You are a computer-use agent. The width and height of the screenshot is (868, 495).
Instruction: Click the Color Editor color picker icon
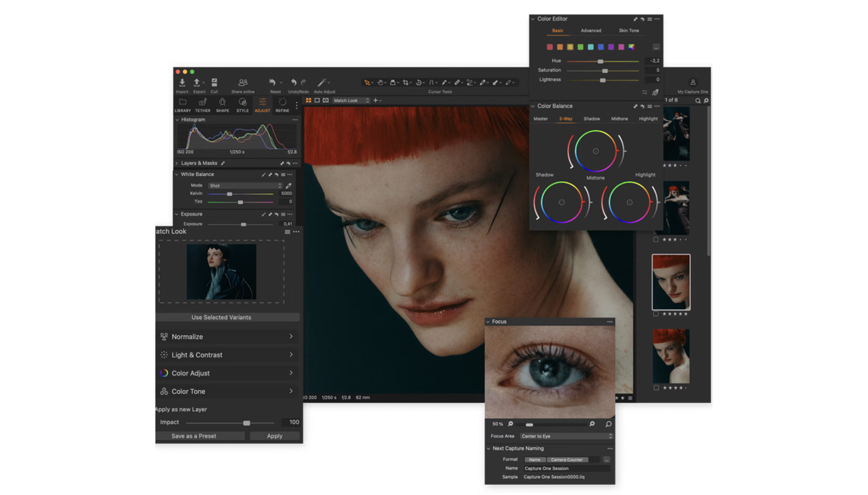(x=655, y=93)
